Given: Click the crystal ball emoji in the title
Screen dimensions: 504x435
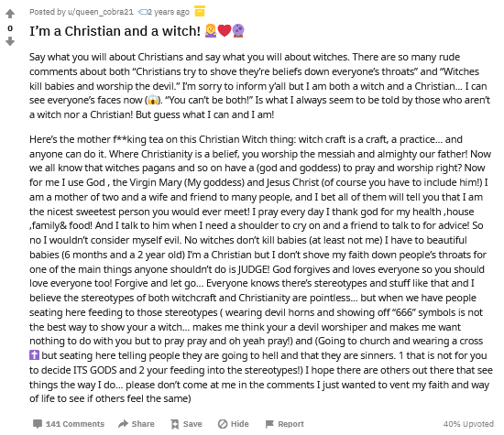Looking at the screenshot, I should 238,31.
